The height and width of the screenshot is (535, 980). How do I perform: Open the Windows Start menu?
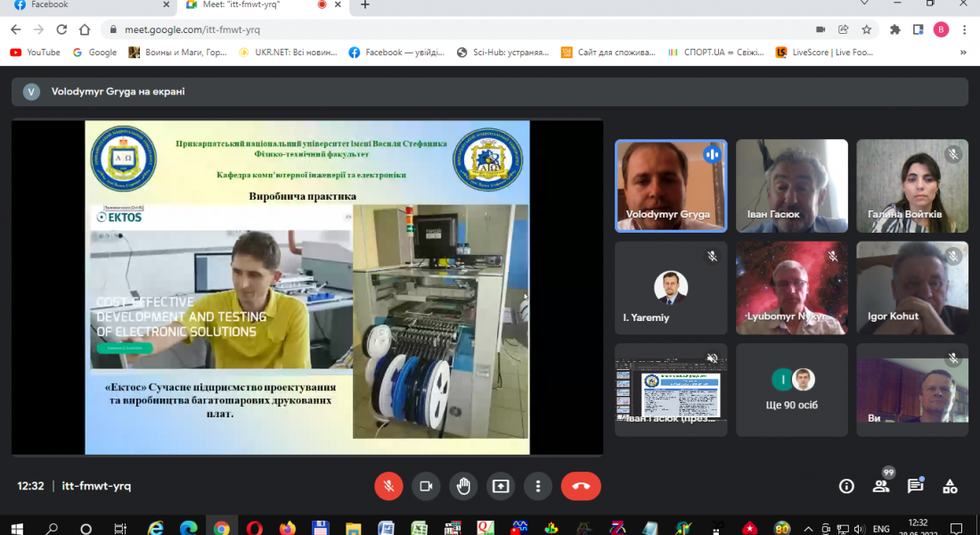coord(17,528)
